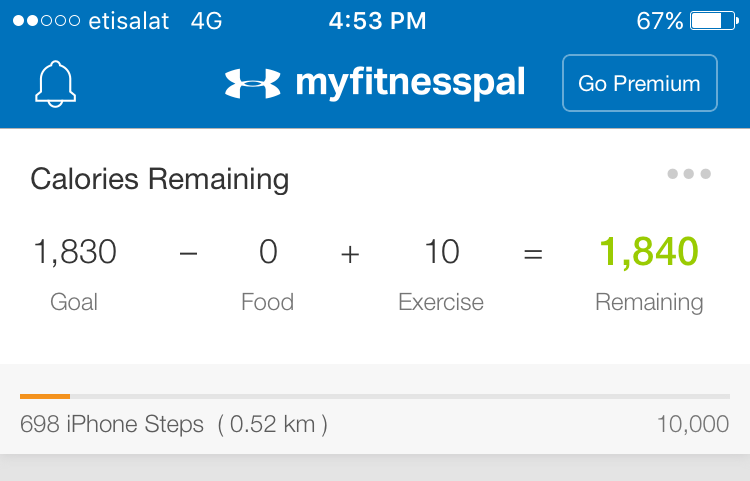Tap the 1,830 Goal value
This screenshot has width=750, height=481.
coord(75,251)
